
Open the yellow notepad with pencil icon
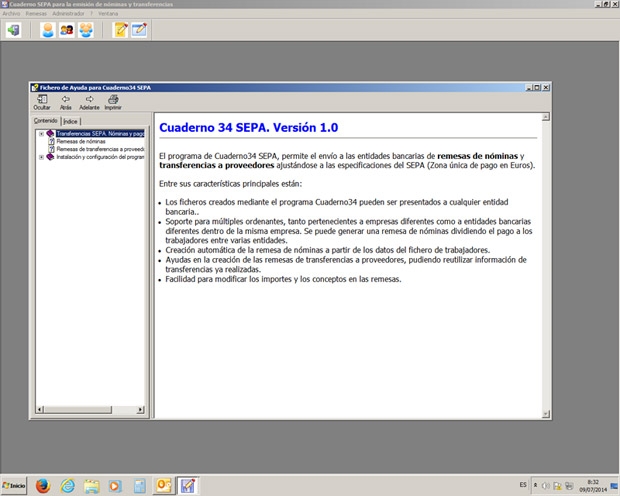121,30
